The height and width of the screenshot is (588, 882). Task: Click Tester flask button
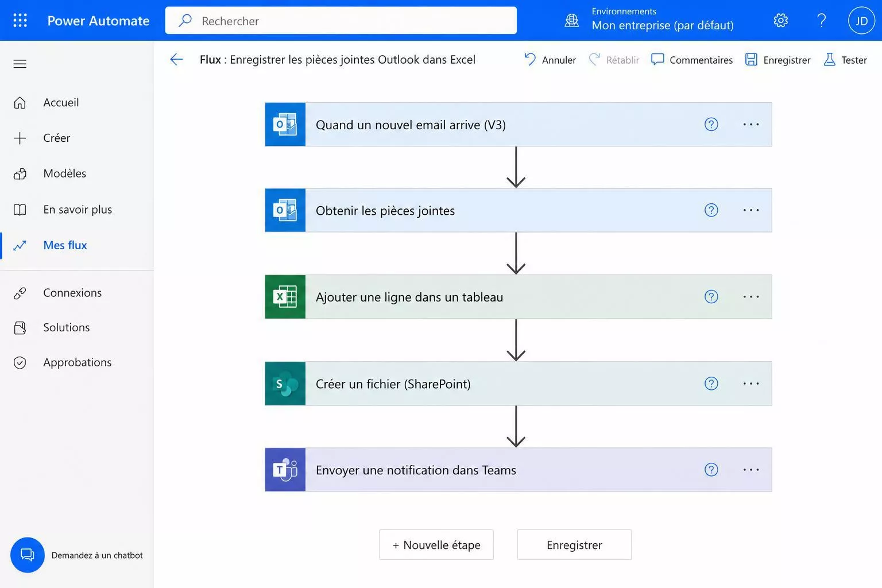tap(845, 60)
